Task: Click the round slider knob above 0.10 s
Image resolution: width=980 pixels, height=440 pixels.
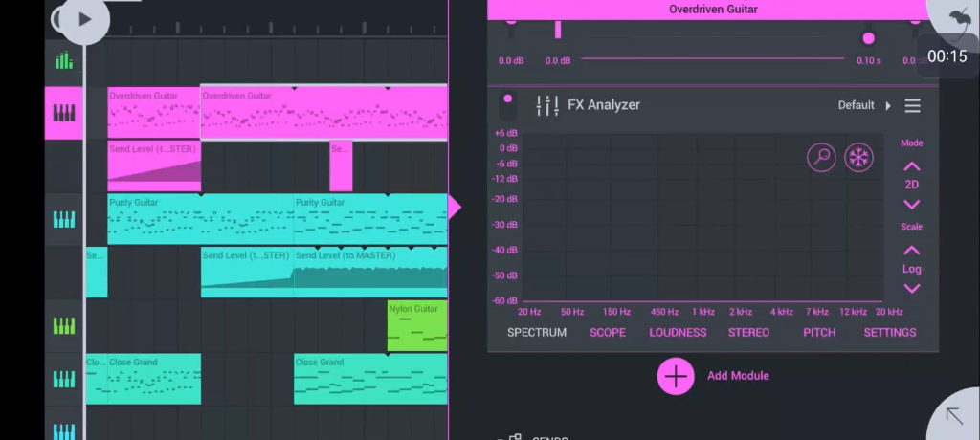Action: [x=868, y=39]
